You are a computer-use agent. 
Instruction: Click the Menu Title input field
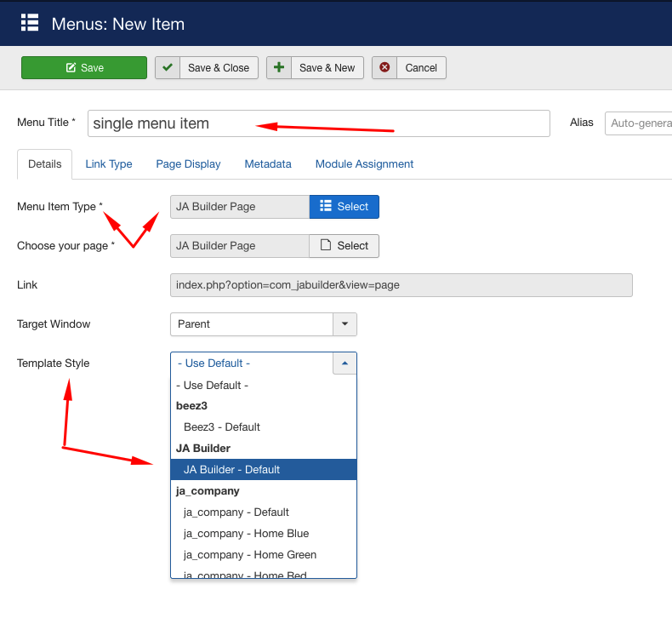click(x=319, y=123)
